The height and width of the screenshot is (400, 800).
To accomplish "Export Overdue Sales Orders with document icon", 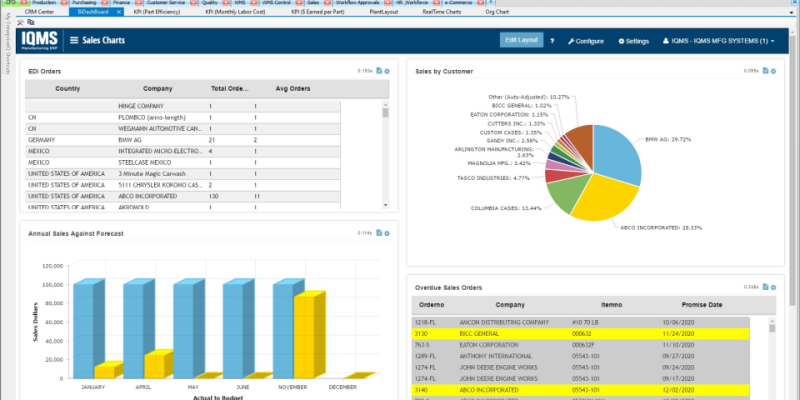I will [765, 287].
